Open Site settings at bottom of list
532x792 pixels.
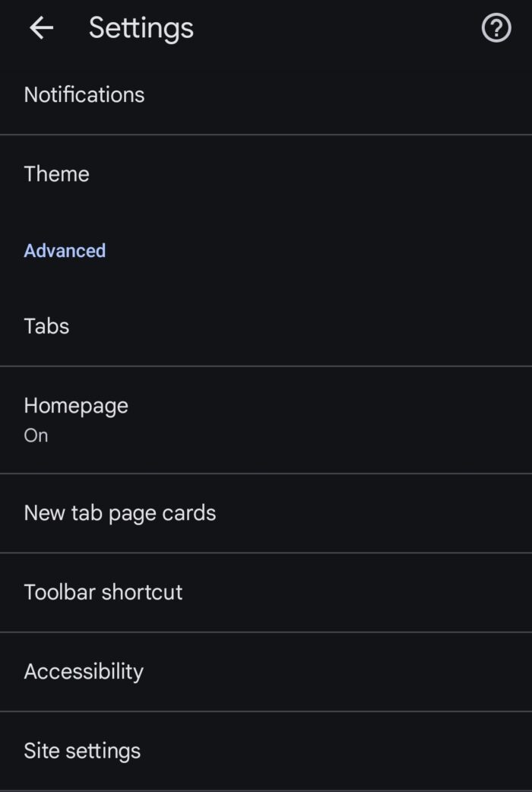click(x=82, y=750)
